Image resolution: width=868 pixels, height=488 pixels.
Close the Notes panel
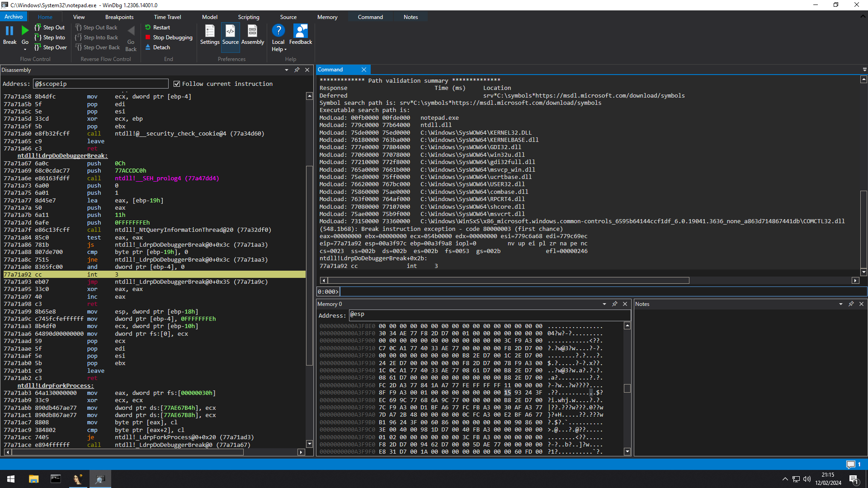point(862,304)
